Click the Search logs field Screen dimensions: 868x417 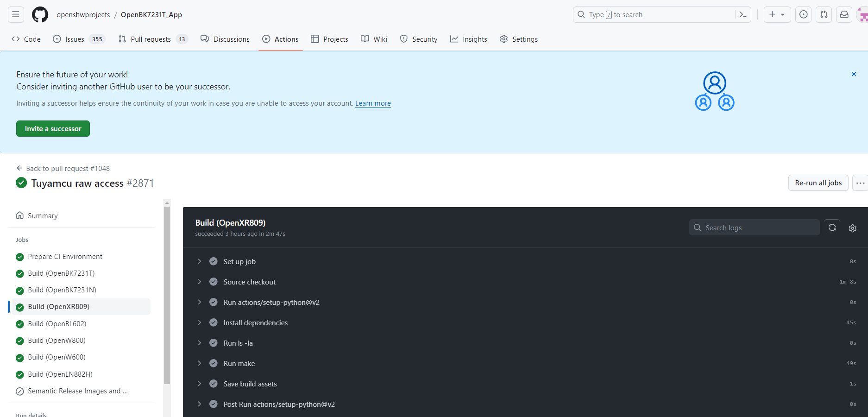(x=754, y=227)
